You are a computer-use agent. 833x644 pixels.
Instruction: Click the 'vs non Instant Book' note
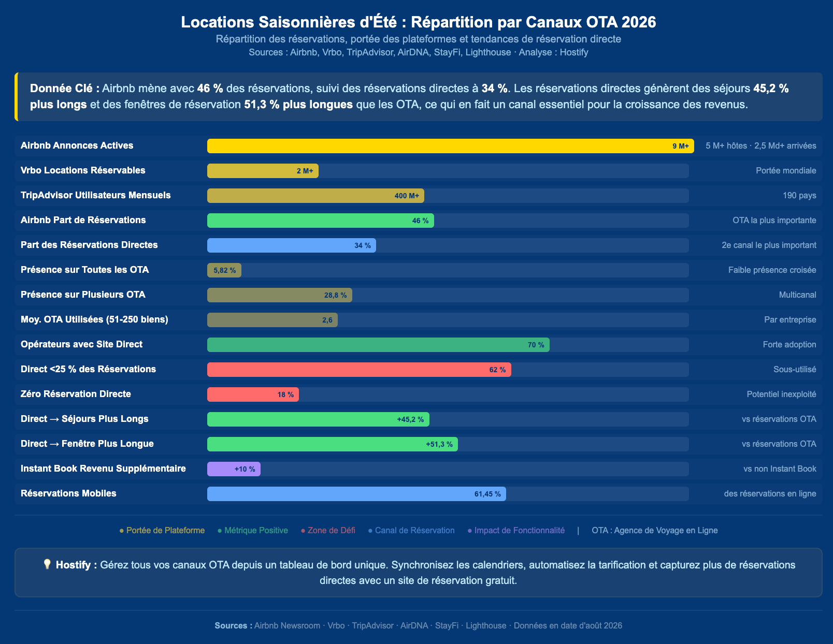780,469
